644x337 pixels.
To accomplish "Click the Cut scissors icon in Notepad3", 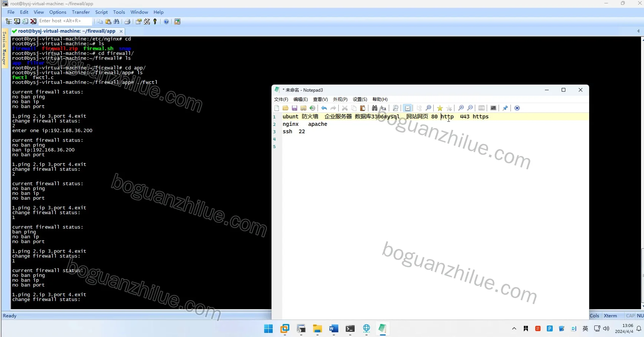I will (x=345, y=108).
